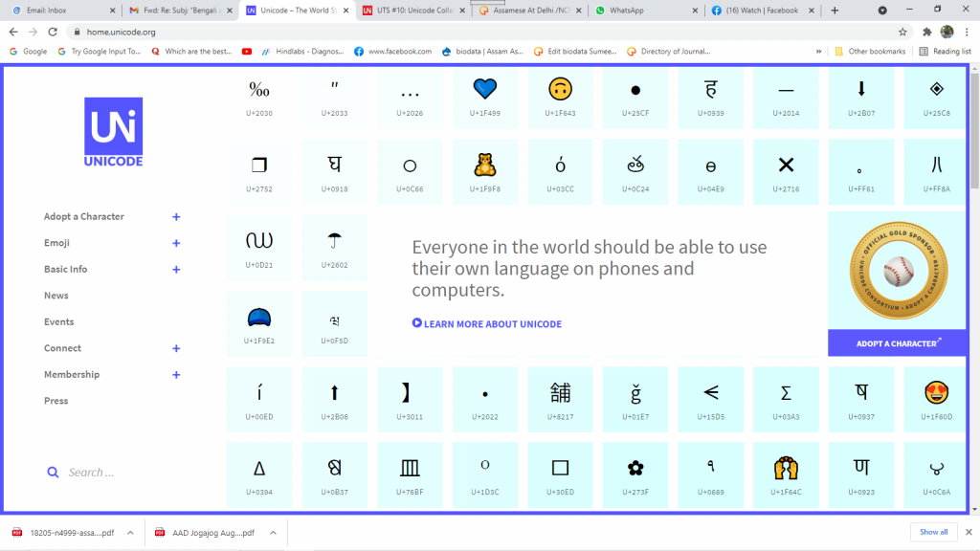Expand the Adopt a Character menu

(176, 217)
